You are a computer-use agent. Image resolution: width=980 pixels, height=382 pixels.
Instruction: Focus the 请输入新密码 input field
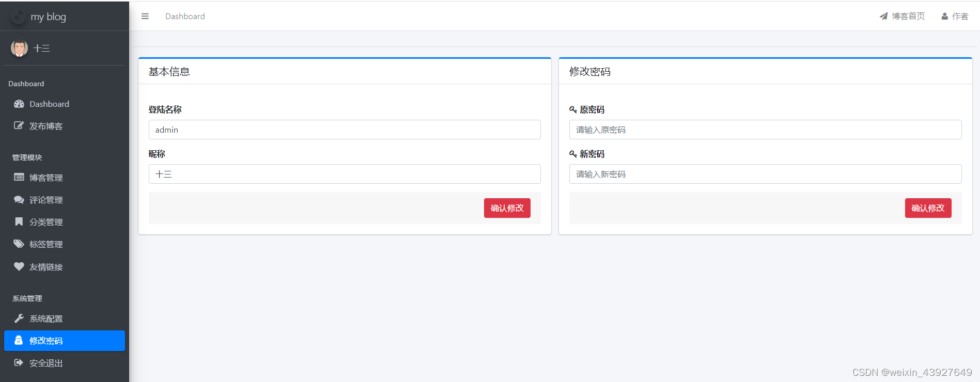click(765, 174)
